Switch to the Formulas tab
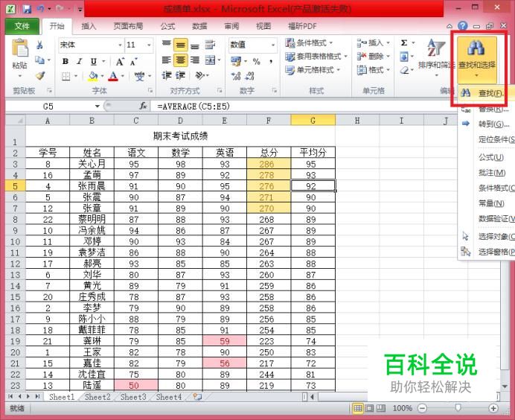Screen dimensions: 515x420 pyautogui.click(x=168, y=26)
